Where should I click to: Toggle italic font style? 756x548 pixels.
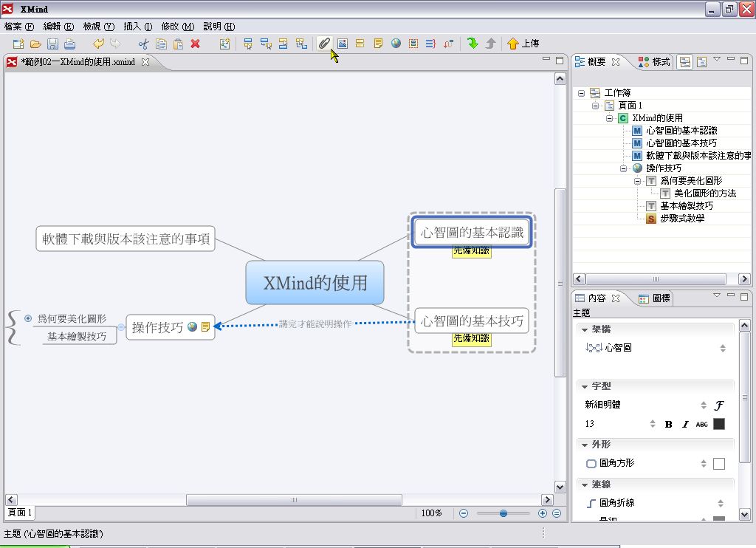coord(685,424)
